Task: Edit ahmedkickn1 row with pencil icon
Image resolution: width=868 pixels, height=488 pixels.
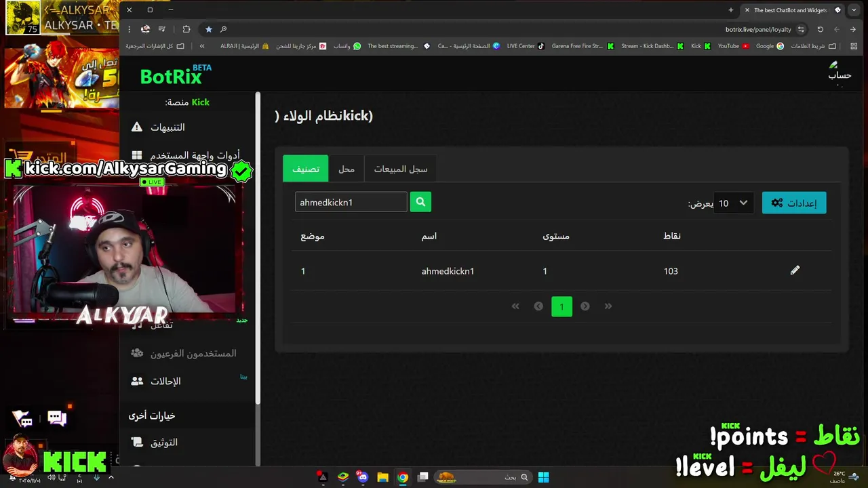Action: click(795, 270)
